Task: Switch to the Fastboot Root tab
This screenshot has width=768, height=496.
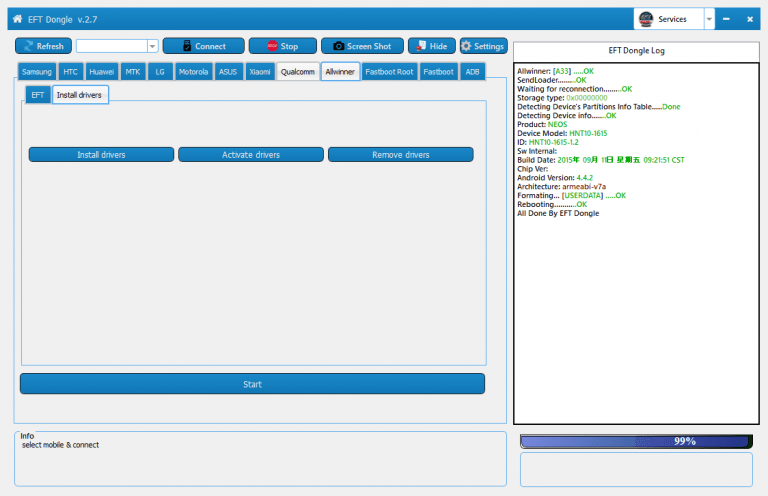Action: (x=389, y=72)
